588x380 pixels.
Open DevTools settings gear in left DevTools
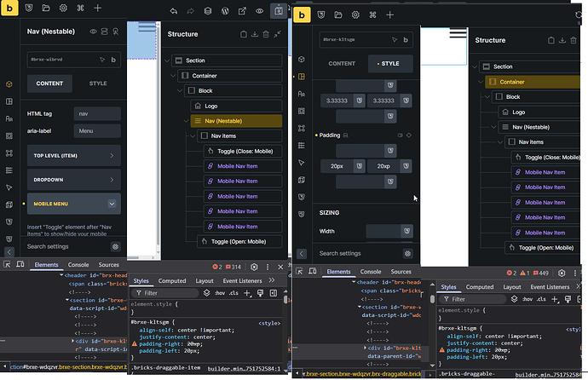(254, 267)
